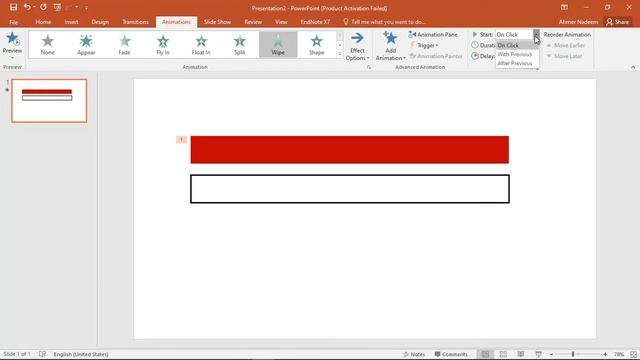The image size is (640, 360).
Task: Select the None animation effect
Action: 47,44
